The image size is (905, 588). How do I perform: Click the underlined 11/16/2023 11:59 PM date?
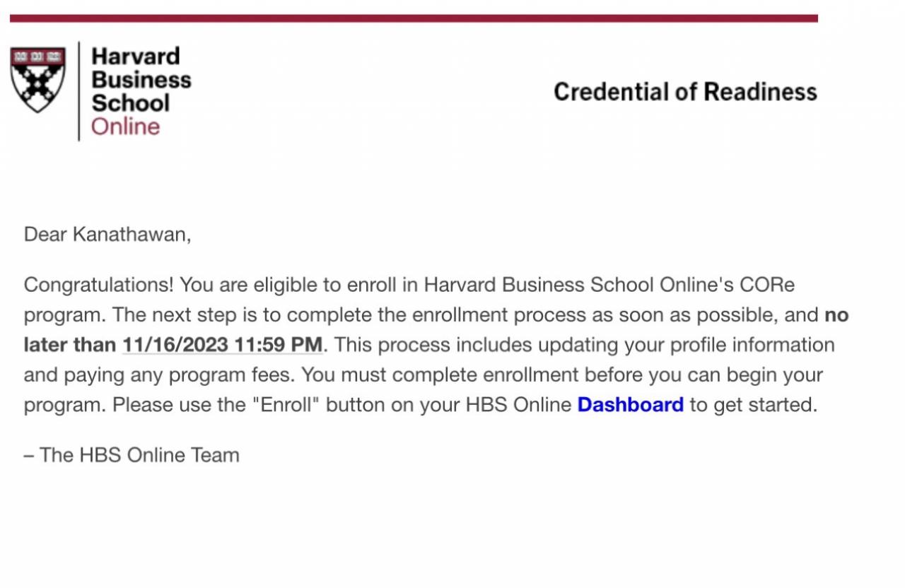tap(222, 345)
